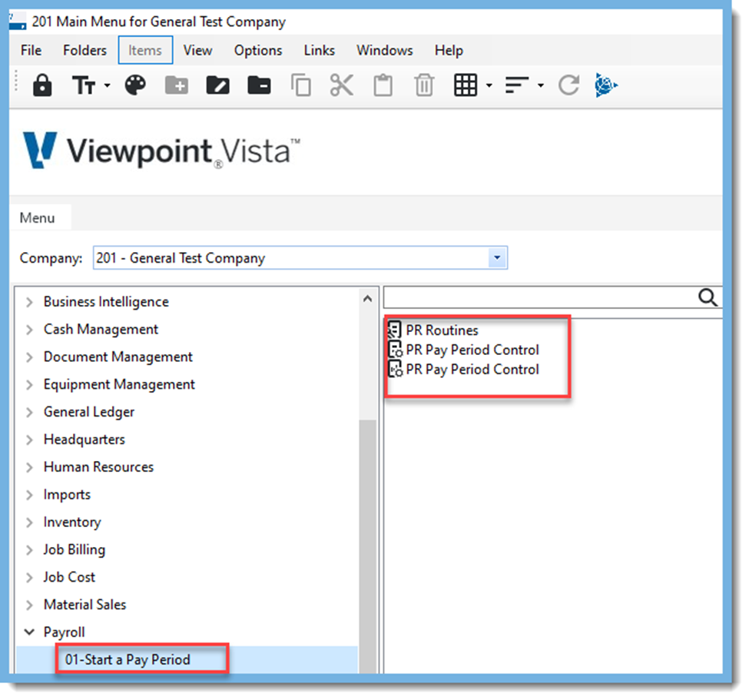Screen dimensions: 749x700
Task: Open the grid view dropdown arrow
Action: pyautogui.click(x=489, y=86)
